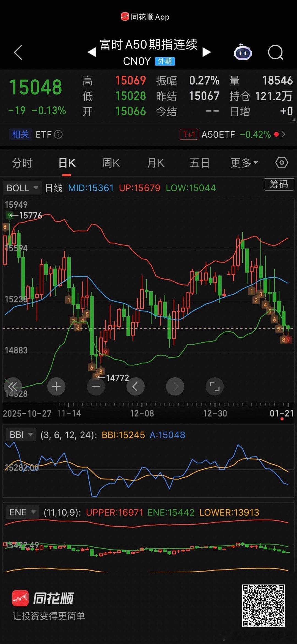The image size is (297, 644).
Task: Open the AI robot assistant icon
Action: [x=243, y=52]
